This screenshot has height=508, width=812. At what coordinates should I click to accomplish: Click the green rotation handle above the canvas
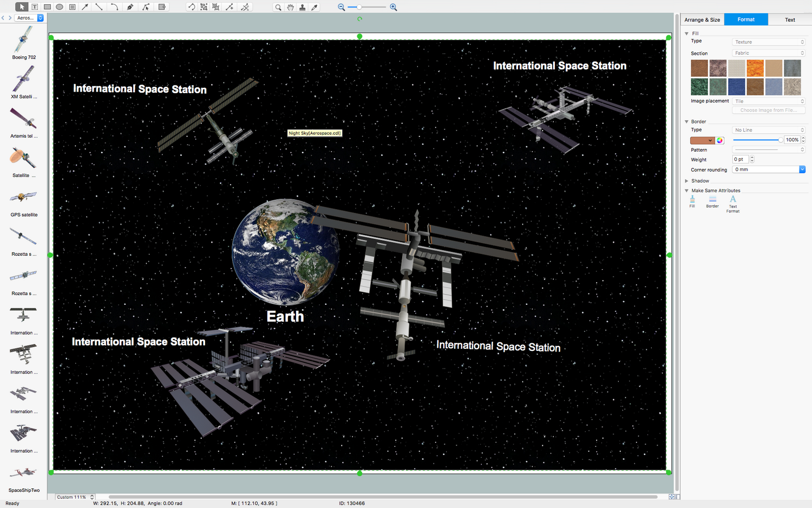[x=359, y=19]
